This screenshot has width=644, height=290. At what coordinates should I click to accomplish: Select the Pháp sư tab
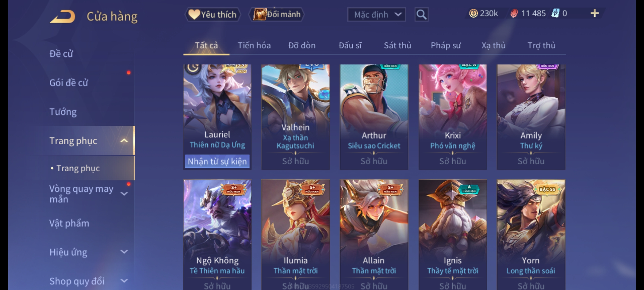pos(445,45)
